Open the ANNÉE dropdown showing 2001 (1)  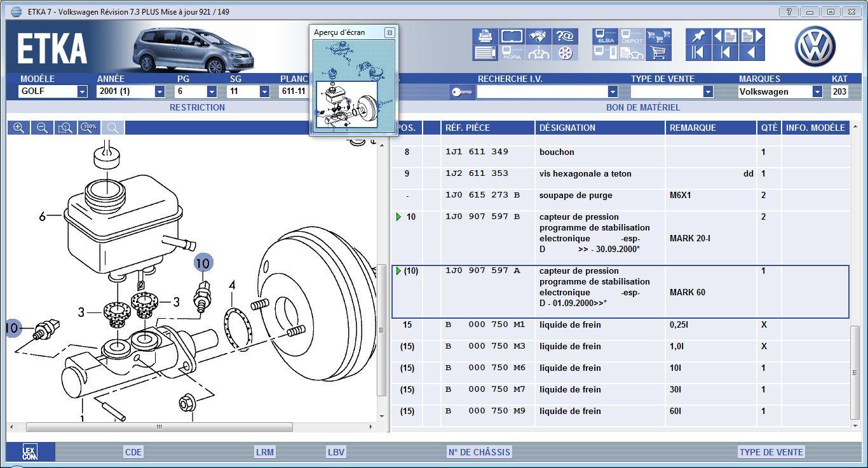pos(159,91)
